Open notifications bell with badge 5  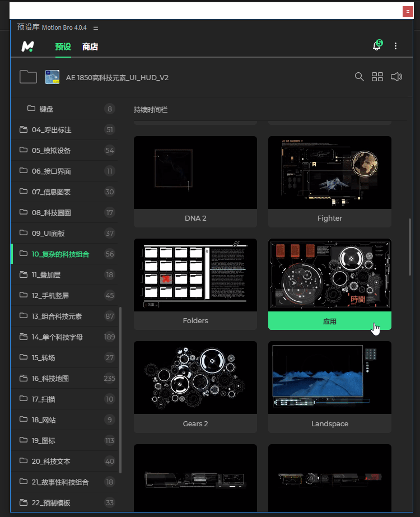(377, 45)
